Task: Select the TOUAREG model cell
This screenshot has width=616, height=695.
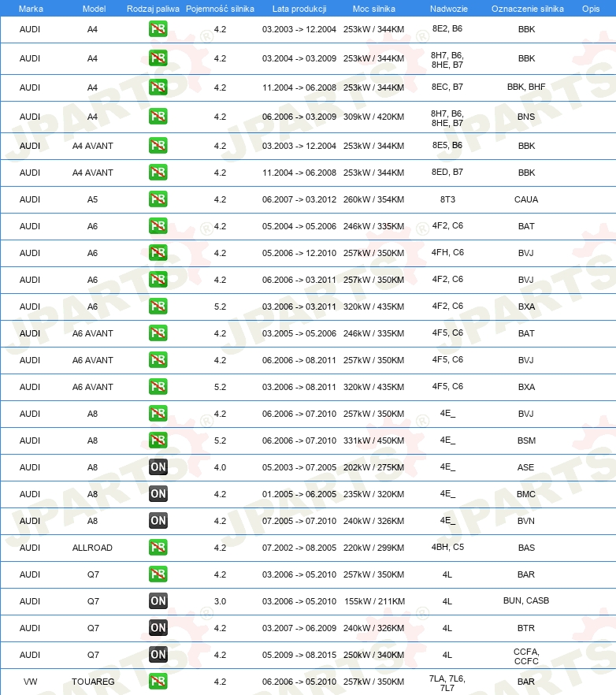Action: point(93,682)
